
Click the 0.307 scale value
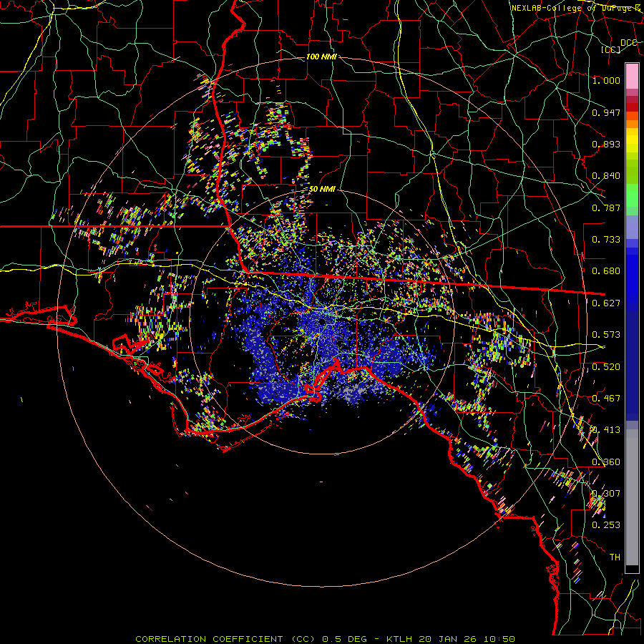tap(606, 494)
